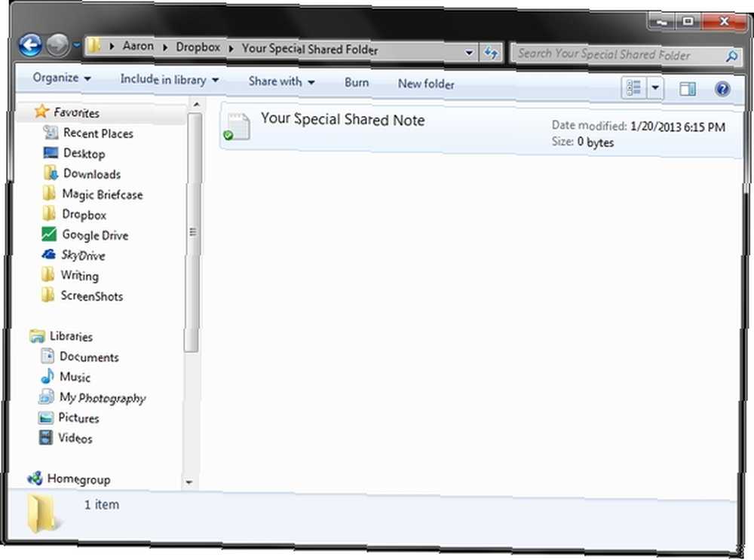This screenshot has height=560, width=754.
Task: Click the Desktop monitor icon
Action: 51,153
